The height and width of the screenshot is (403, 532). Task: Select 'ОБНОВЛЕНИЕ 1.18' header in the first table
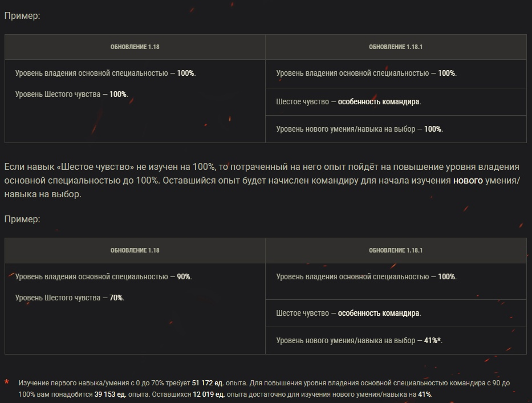click(x=135, y=47)
